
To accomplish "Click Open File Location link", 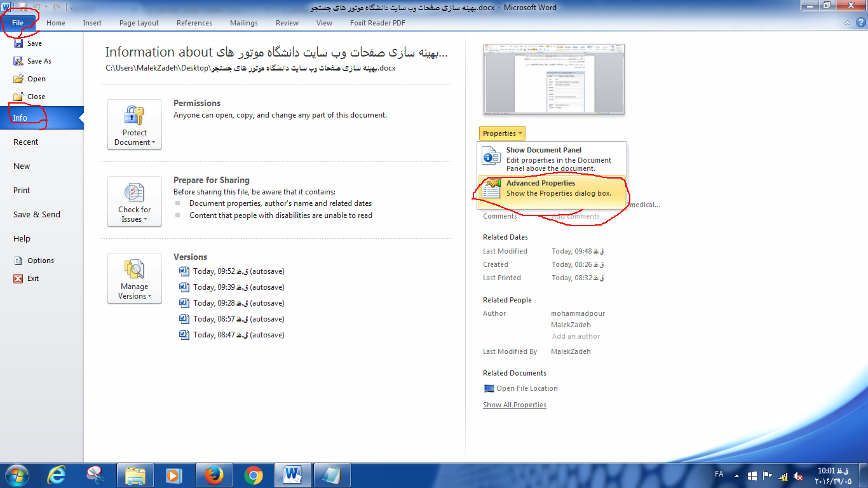I will pyautogui.click(x=527, y=388).
